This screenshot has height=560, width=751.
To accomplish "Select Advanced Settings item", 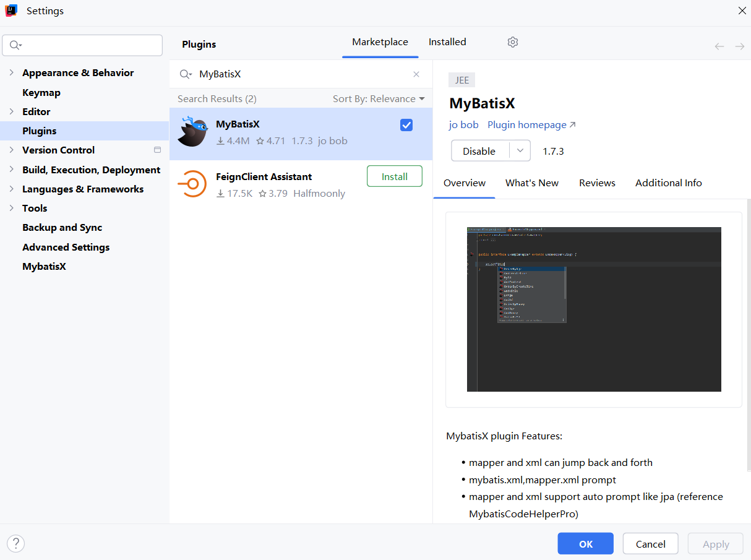I will click(x=66, y=247).
